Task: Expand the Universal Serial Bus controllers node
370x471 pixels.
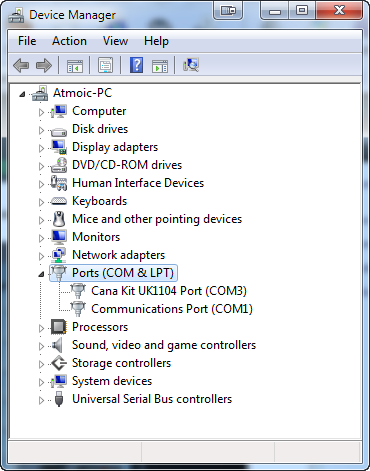Action: (x=41, y=400)
